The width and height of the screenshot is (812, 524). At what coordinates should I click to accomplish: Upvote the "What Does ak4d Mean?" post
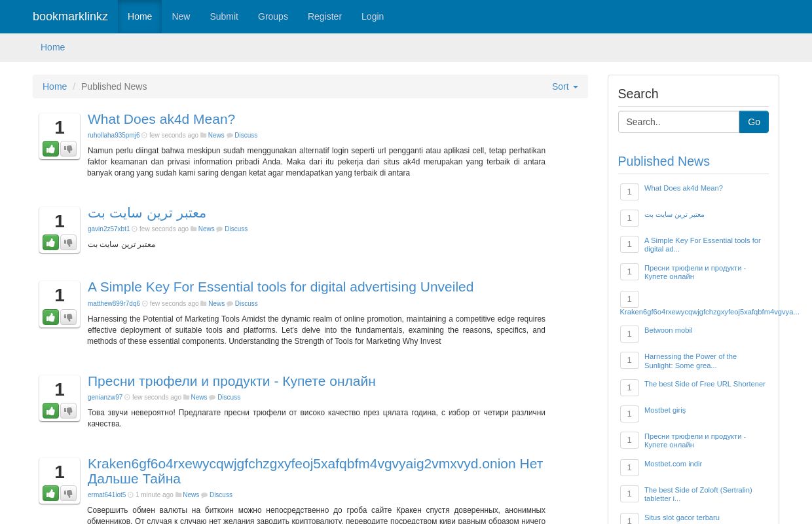click(x=50, y=149)
